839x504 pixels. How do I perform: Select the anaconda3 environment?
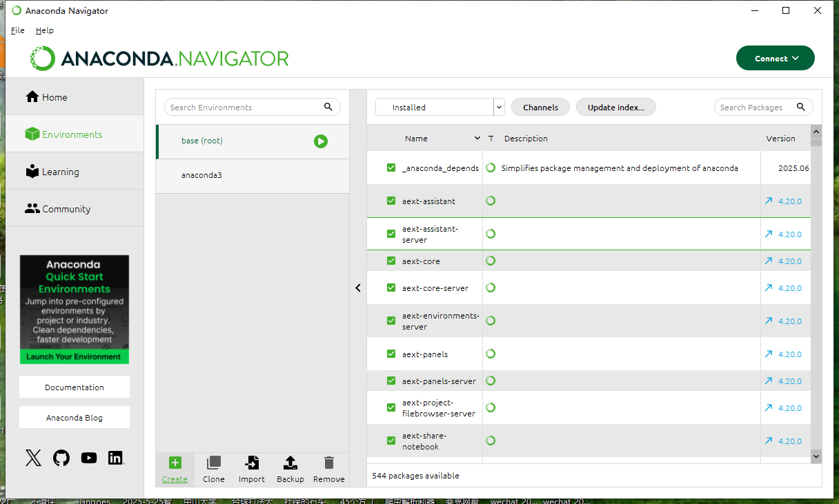point(253,176)
